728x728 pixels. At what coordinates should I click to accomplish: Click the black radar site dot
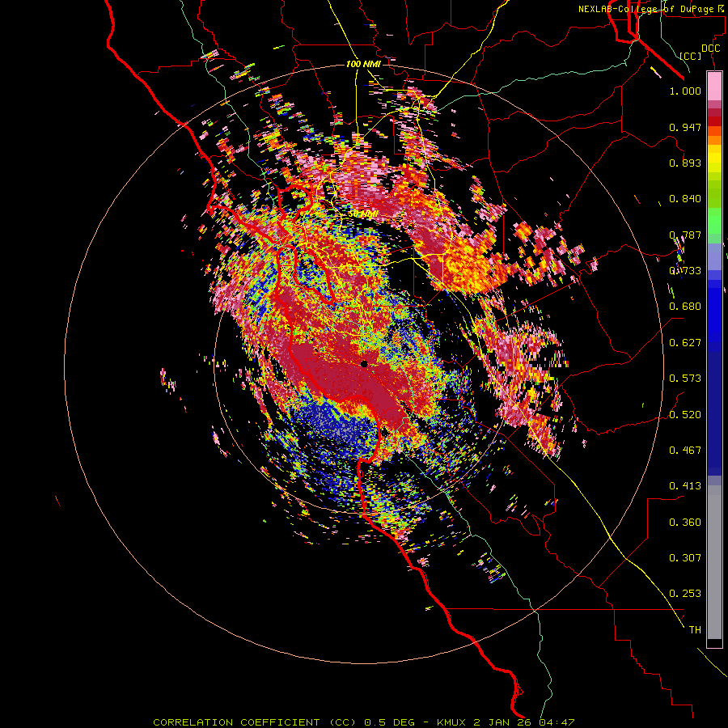coord(365,364)
